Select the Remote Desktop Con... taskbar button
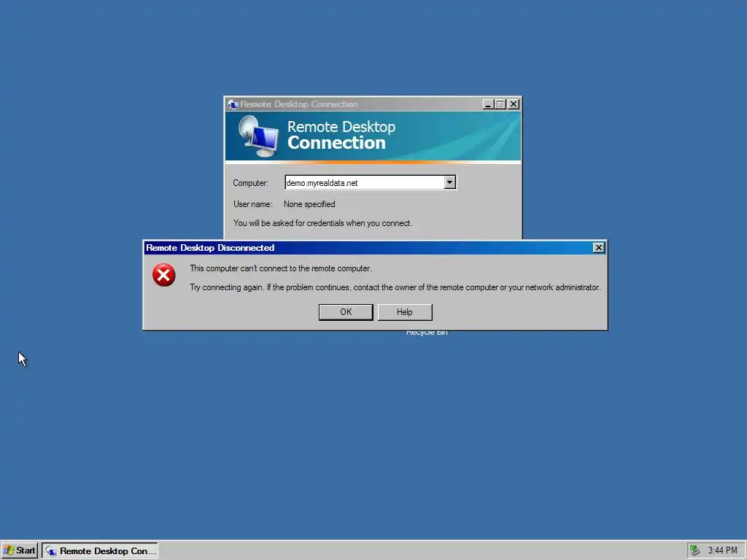The width and height of the screenshot is (747, 560). (100, 551)
